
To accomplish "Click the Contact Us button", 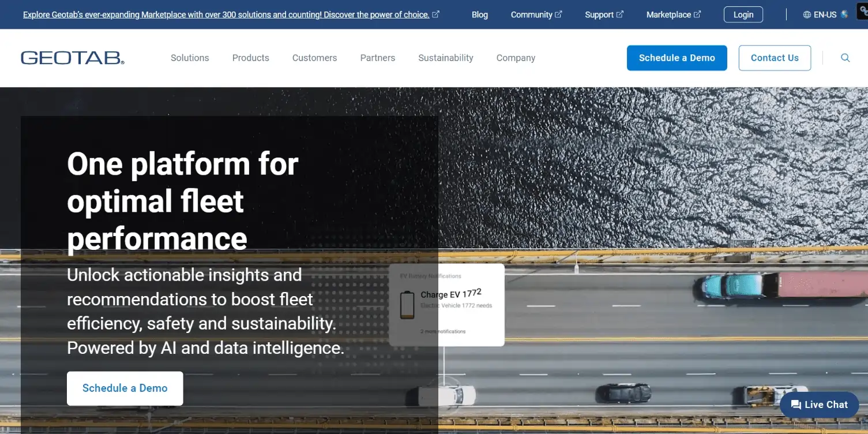I will tap(775, 58).
